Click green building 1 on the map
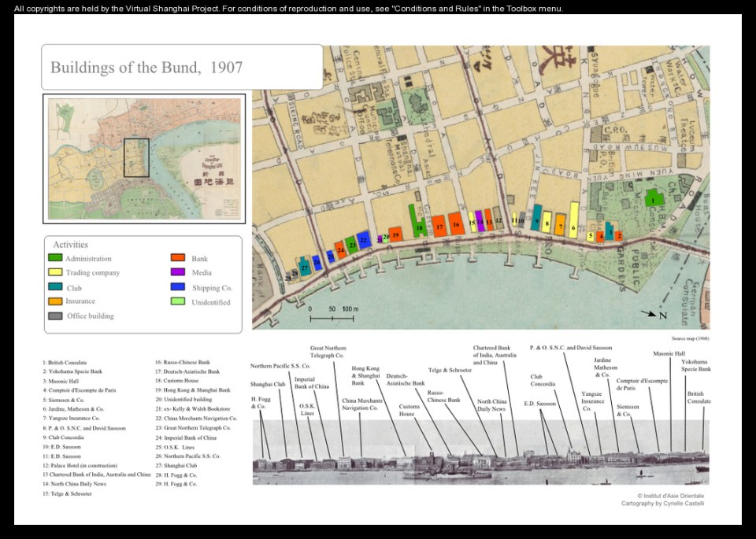 [652, 199]
